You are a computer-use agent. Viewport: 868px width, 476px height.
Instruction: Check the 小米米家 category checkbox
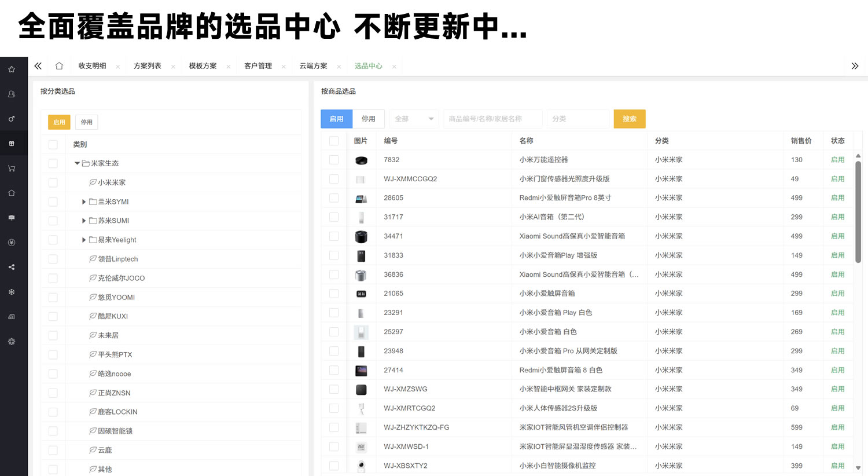coord(53,182)
